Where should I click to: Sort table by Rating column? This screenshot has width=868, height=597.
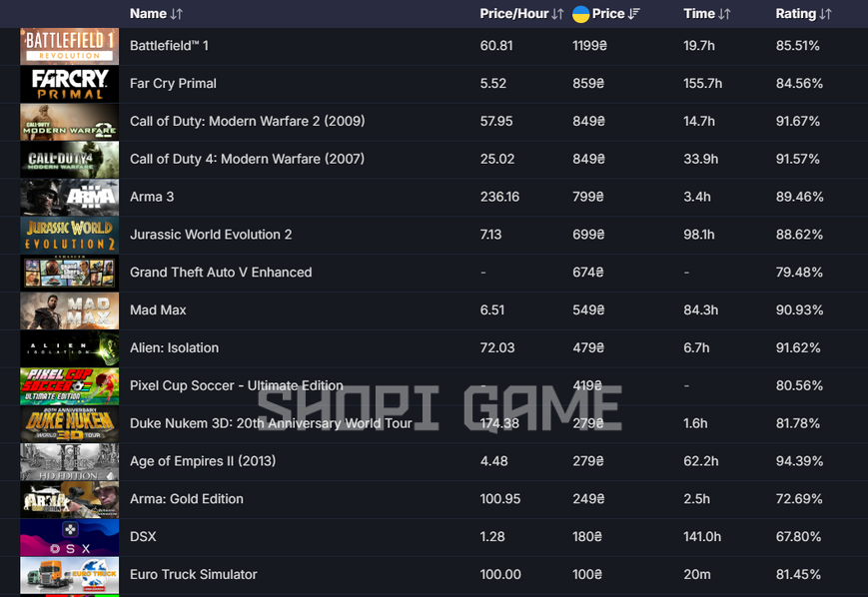(x=825, y=14)
